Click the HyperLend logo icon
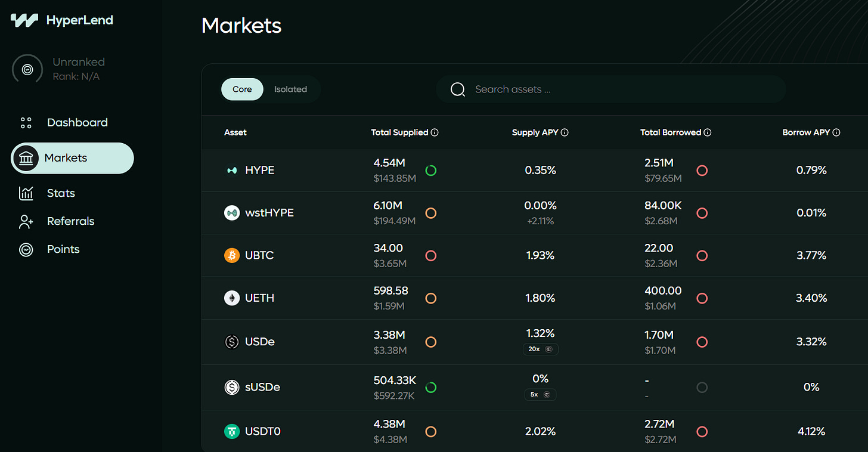The image size is (868, 452). 24,20
